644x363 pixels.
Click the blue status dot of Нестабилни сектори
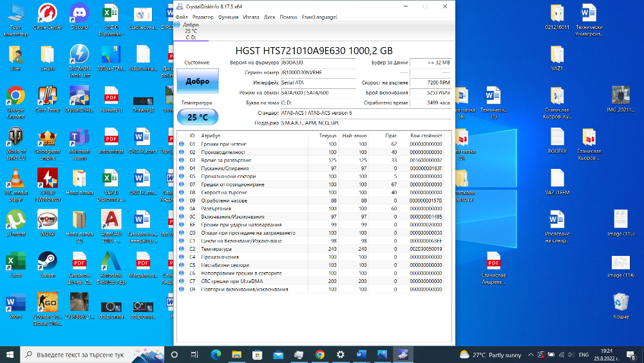coord(182,265)
